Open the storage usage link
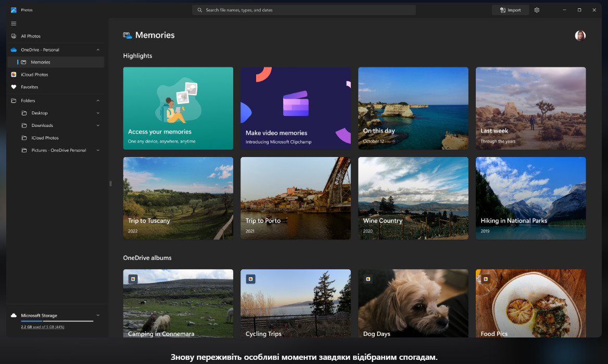608x364 pixels. 42,327
